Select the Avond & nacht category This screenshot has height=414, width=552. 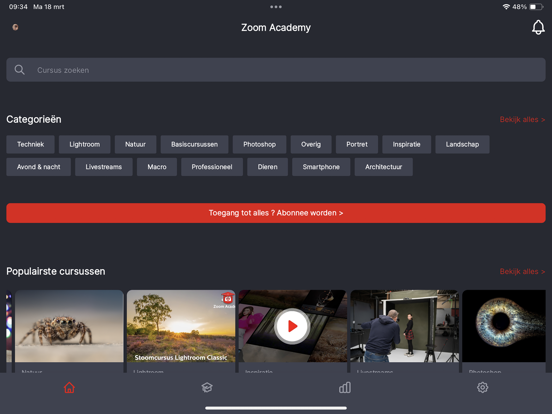(38, 167)
